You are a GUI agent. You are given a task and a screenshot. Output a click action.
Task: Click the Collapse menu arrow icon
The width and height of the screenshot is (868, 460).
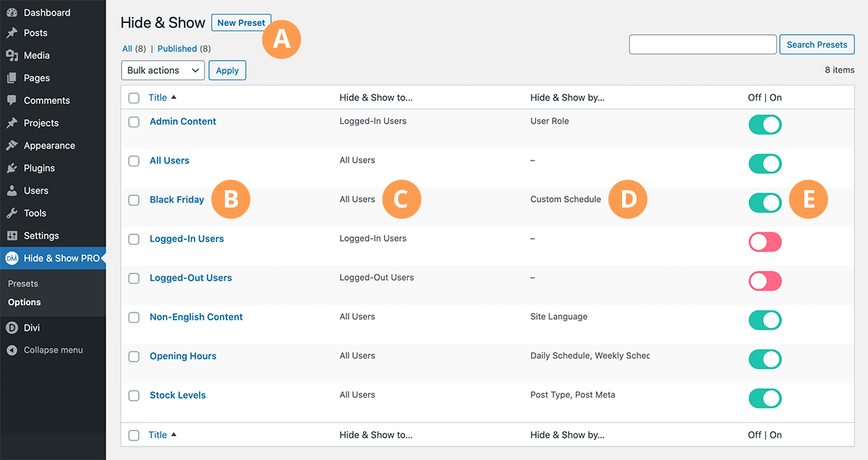tap(12, 350)
